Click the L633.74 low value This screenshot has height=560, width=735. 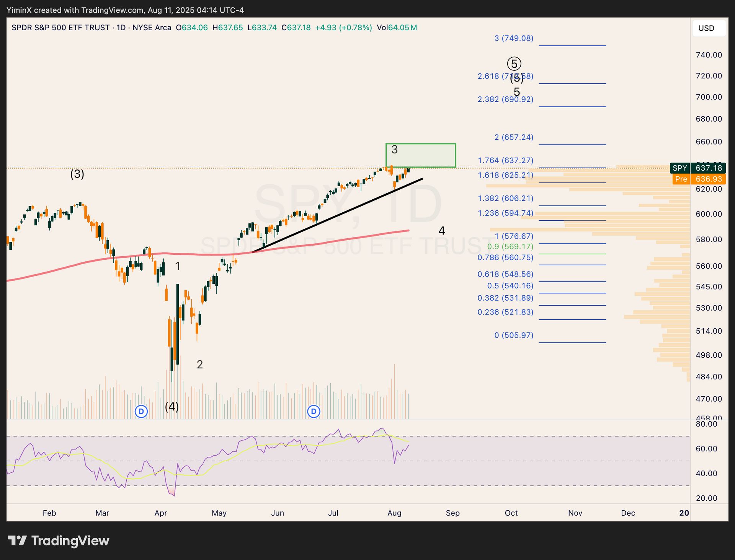coord(262,28)
